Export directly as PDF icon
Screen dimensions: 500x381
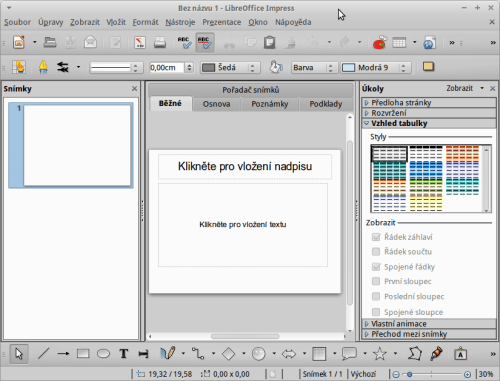click(140, 42)
